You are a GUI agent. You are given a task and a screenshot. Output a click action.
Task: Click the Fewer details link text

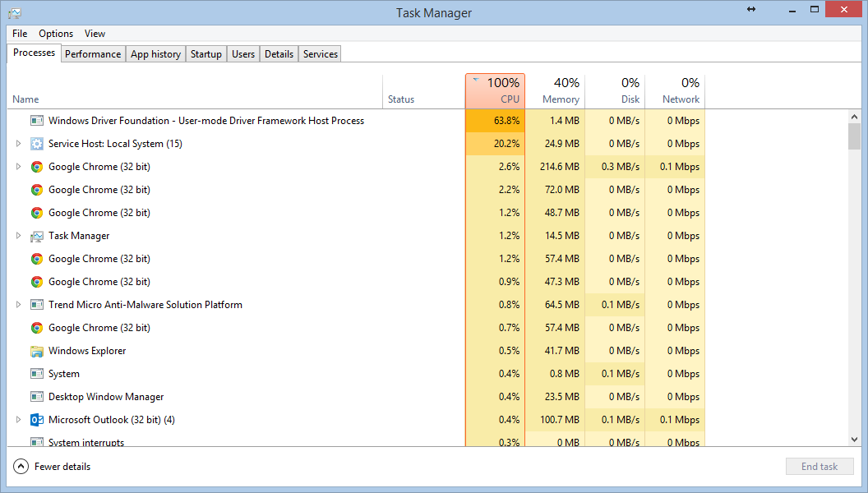coord(62,467)
